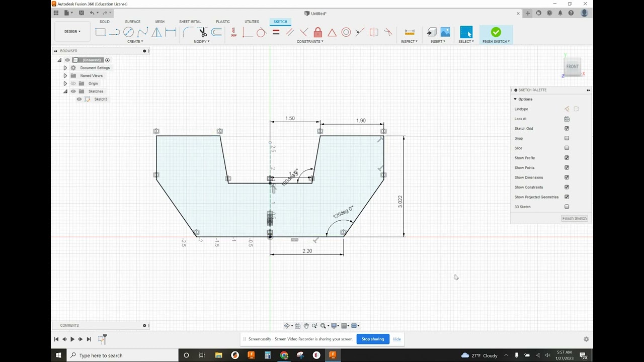Select the Fit Point Spline tool
Screen dimensions: 644x362
pos(142,32)
